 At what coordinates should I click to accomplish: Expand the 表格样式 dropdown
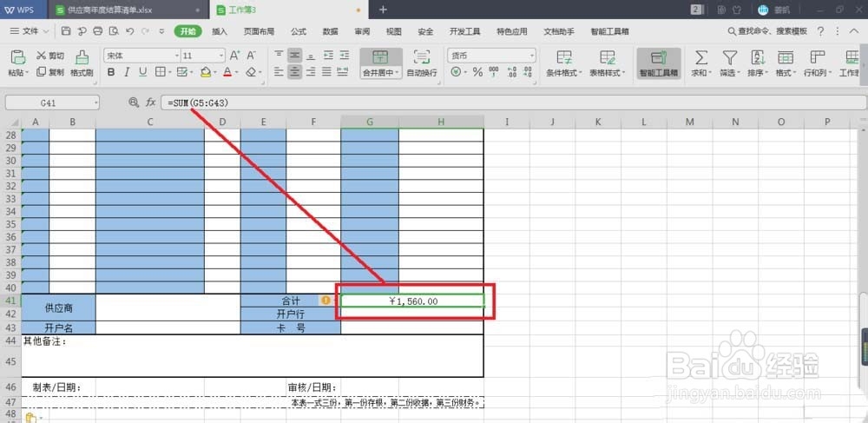624,73
